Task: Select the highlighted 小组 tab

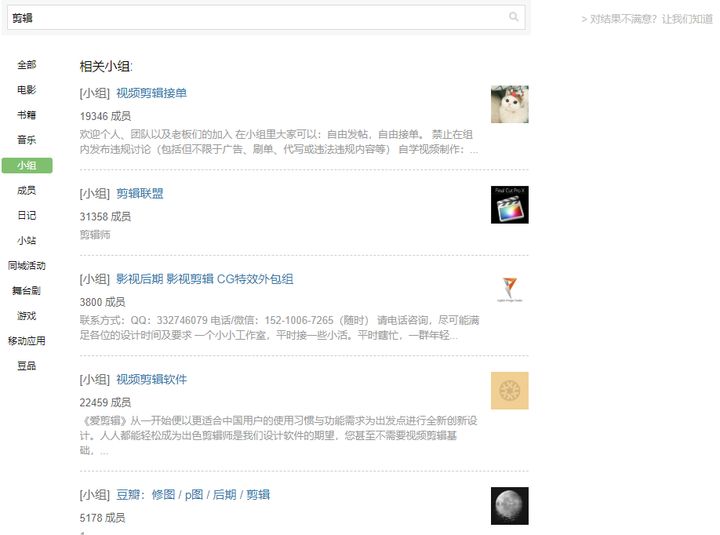Action: click(x=27, y=165)
